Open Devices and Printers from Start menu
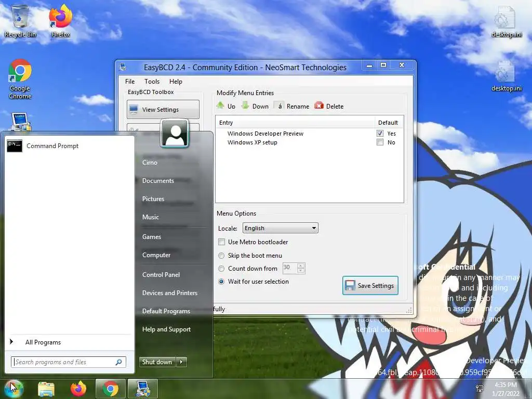The width and height of the screenshot is (532, 399). (170, 293)
